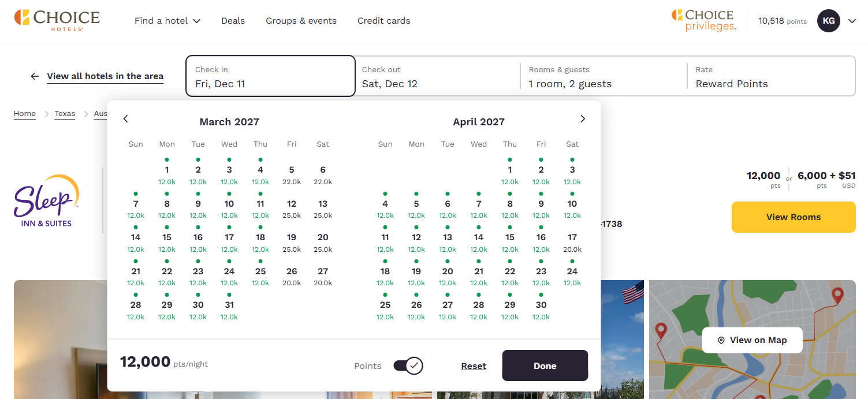The width and height of the screenshot is (868, 399).
Task: Select March 1, 2027
Action: point(167,170)
